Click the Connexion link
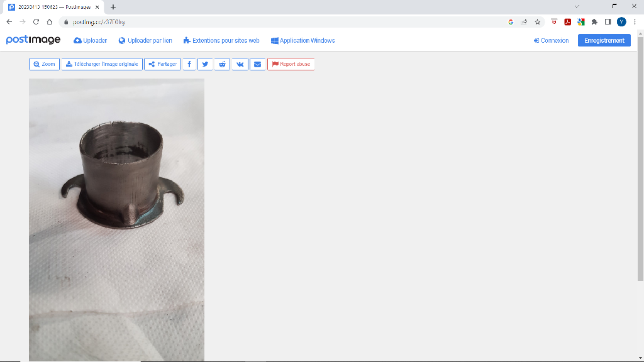This screenshot has height=362, width=644. tap(551, 40)
